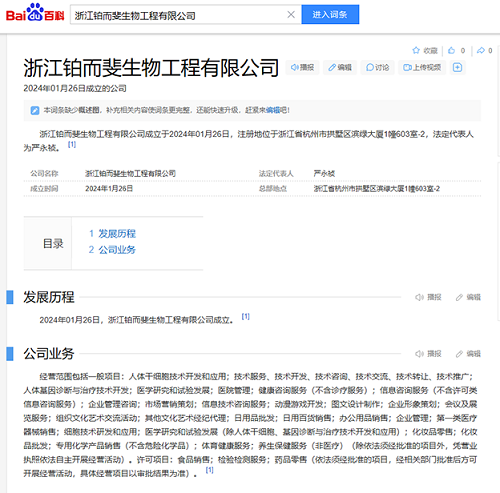Click the 编辑 pencil button beside title
Screen dimensions: 500x493
pyautogui.click(x=340, y=68)
